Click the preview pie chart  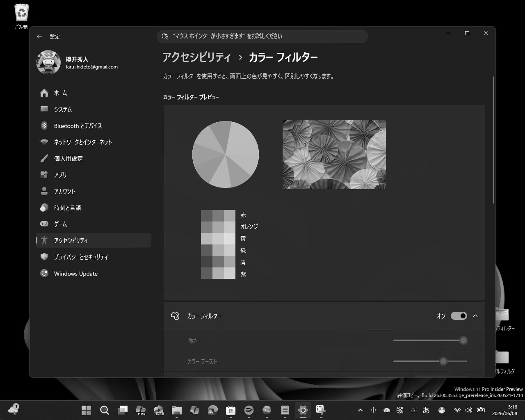(x=226, y=155)
